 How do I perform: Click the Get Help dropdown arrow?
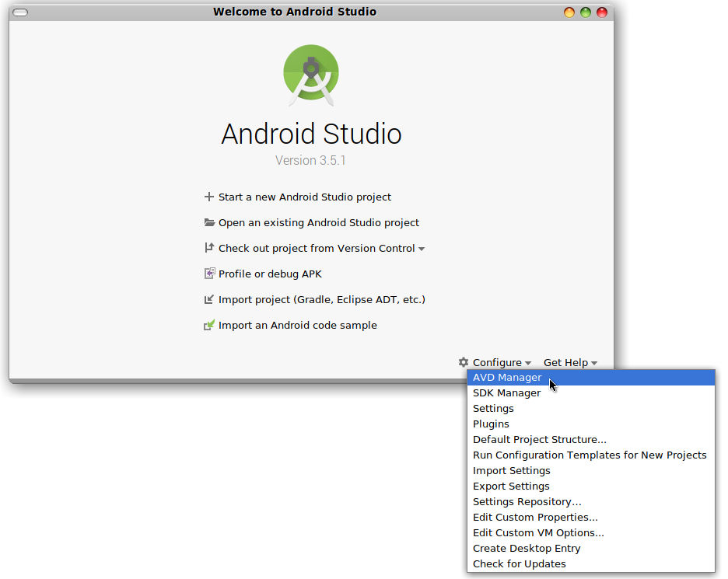(x=594, y=363)
